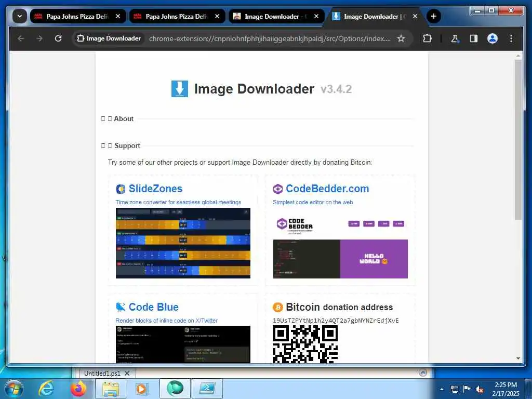Viewport: 532px width, 399px height.
Task: Switch to the first Papa Johns Pizza tab
Action: coord(77,16)
